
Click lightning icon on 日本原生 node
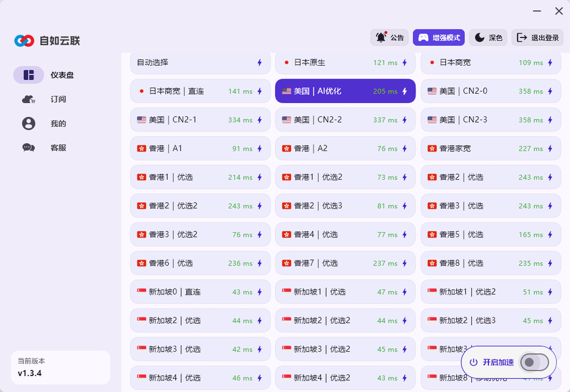pos(405,62)
